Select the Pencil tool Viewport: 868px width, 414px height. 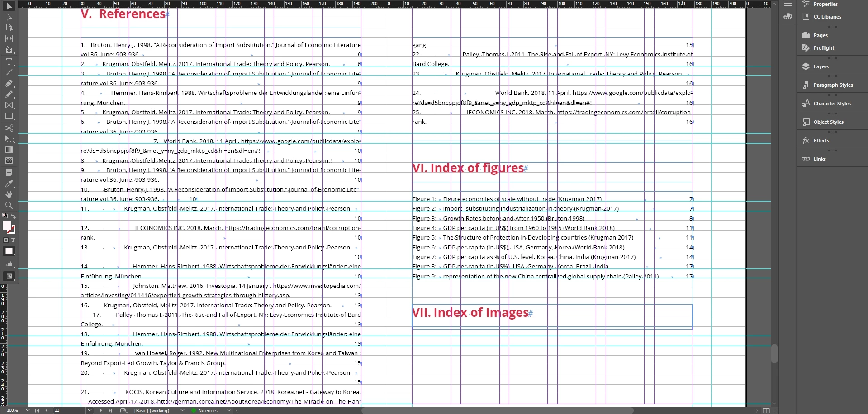(9, 94)
